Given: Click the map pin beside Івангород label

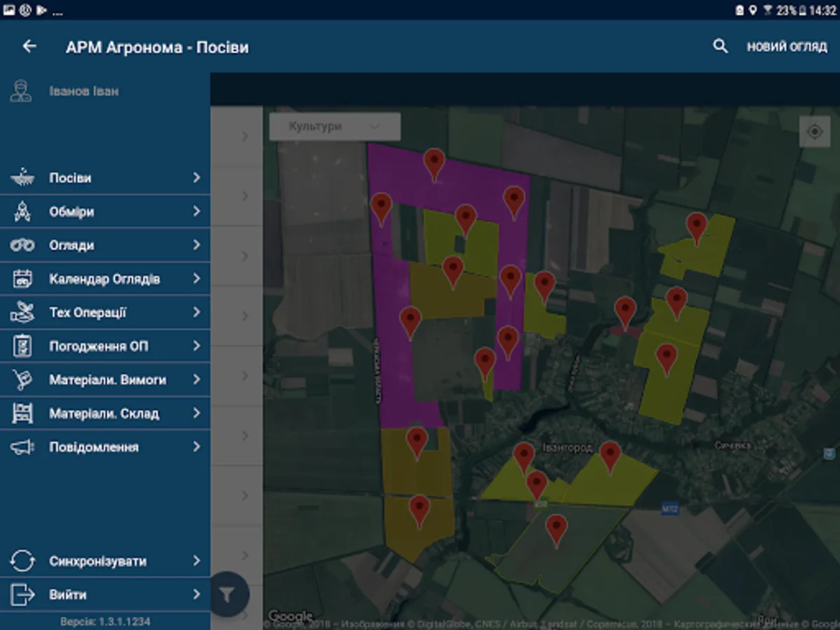Looking at the screenshot, I should click(x=524, y=458).
